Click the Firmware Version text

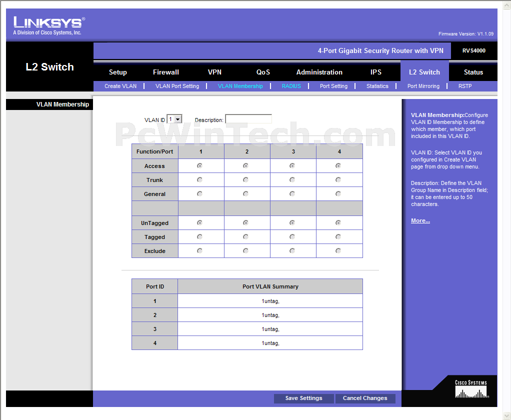[466, 34]
